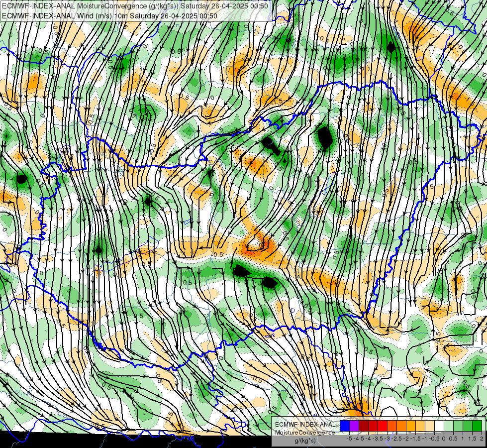Click the ECMWF-INDEX-ANAL label in the legend
The height and width of the screenshot is (448, 487).
[x=305, y=425]
